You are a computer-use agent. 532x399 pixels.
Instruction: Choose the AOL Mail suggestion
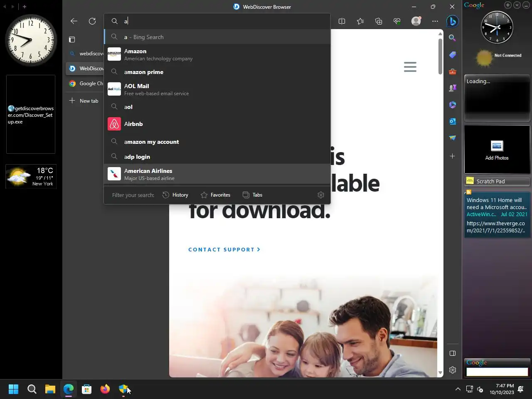tap(217, 89)
